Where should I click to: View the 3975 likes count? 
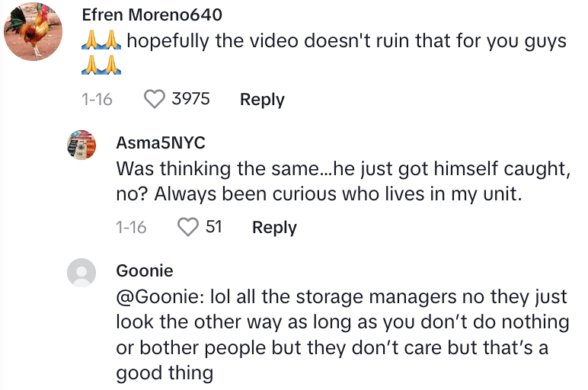coord(190,99)
